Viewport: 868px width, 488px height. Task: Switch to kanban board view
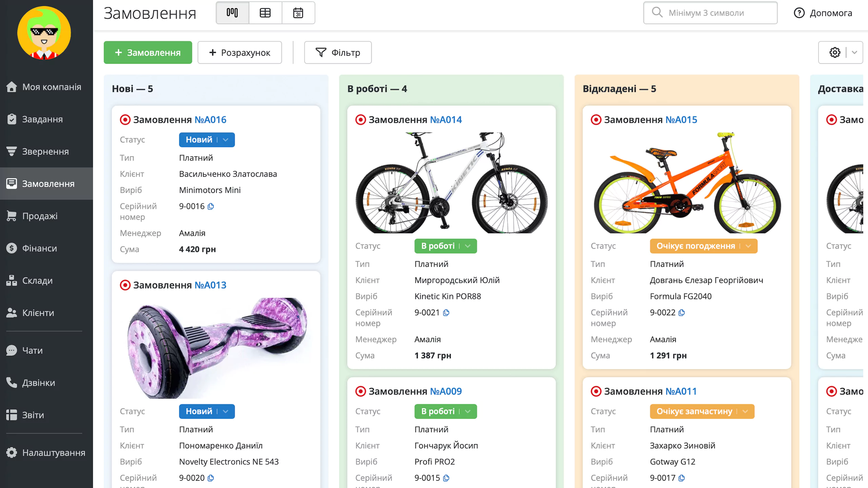click(x=232, y=13)
